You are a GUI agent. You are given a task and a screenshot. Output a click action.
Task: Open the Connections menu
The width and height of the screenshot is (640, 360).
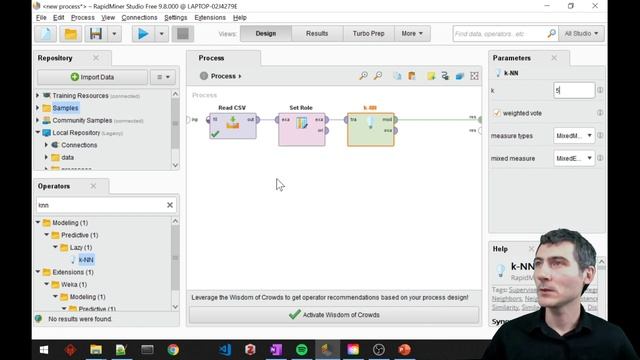(139, 18)
